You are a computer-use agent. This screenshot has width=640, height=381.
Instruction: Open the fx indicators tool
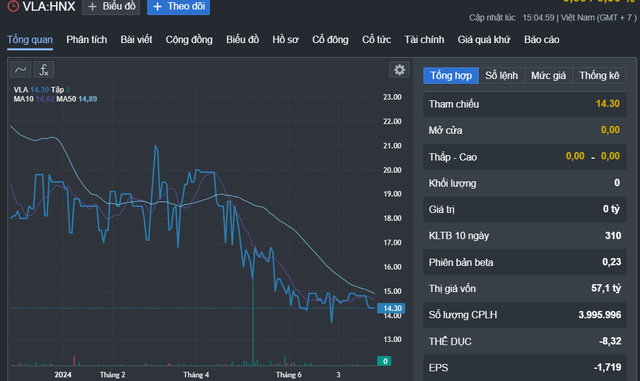click(44, 70)
